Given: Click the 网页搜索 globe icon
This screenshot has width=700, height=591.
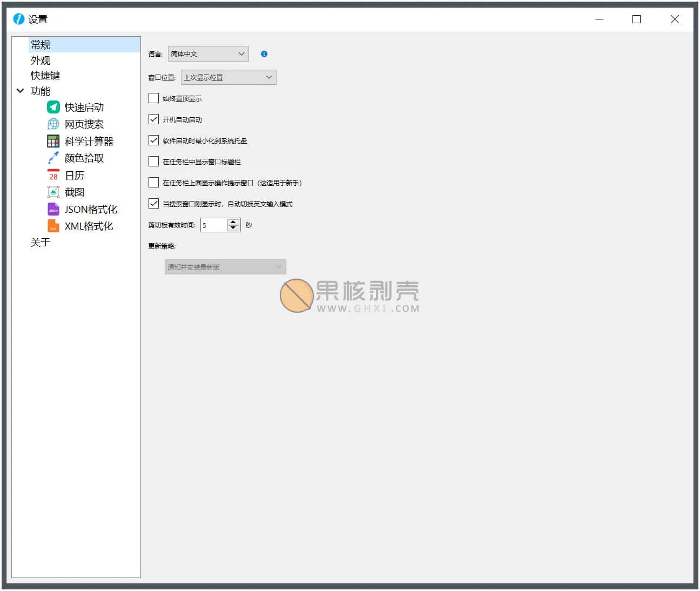Looking at the screenshot, I should click(52, 124).
